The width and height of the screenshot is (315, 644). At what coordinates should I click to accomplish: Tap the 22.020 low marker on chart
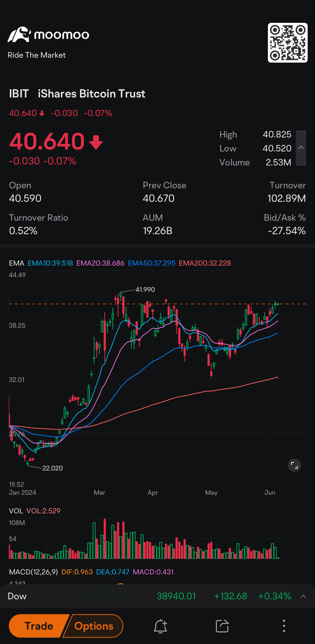pos(52,468)
